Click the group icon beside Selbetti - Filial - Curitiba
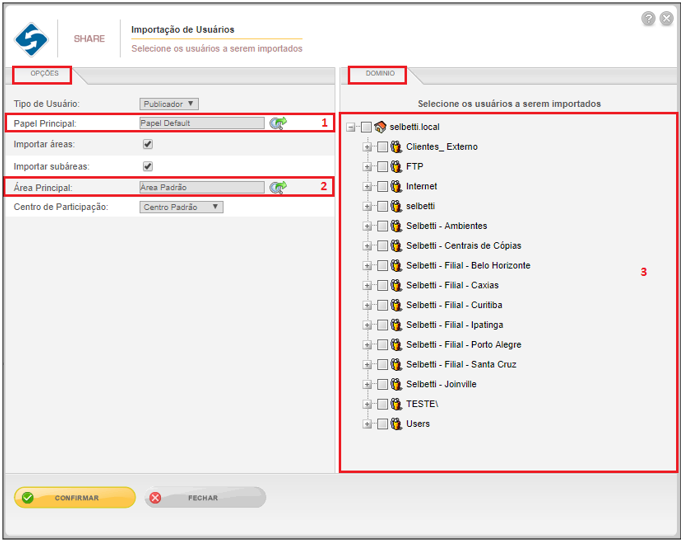The image size is (681, 542). pyautogui.click(x=396, y=305)
